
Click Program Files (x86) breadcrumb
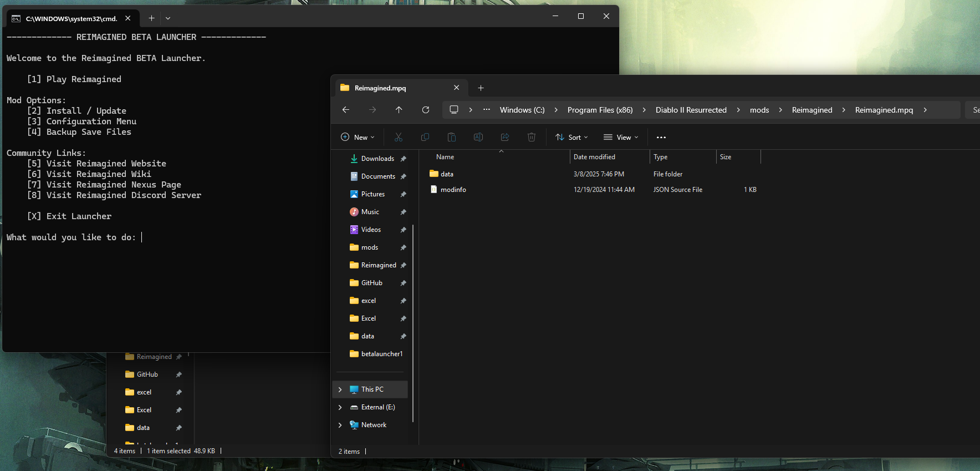(600, 110)
